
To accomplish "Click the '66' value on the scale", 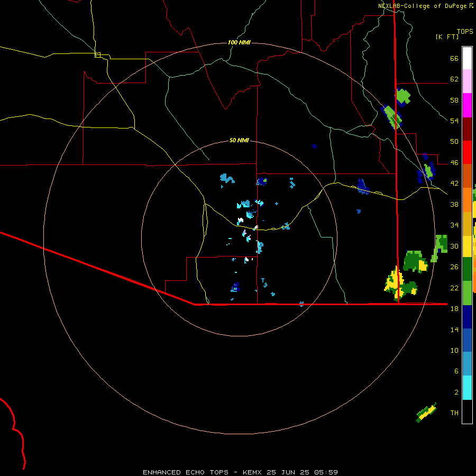I will (454, 58).
